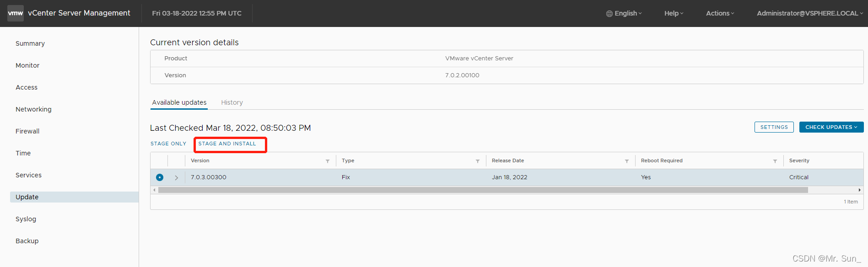Sort by Release Date column header

tap(508, 161)
